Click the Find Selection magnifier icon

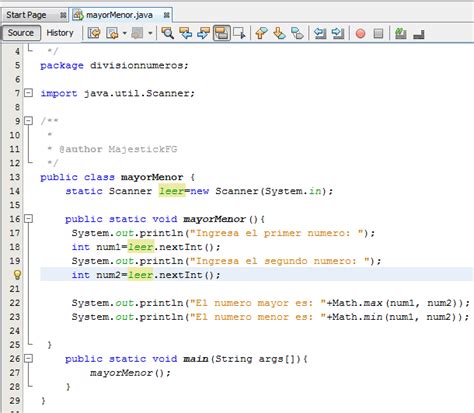click(167, 33)
